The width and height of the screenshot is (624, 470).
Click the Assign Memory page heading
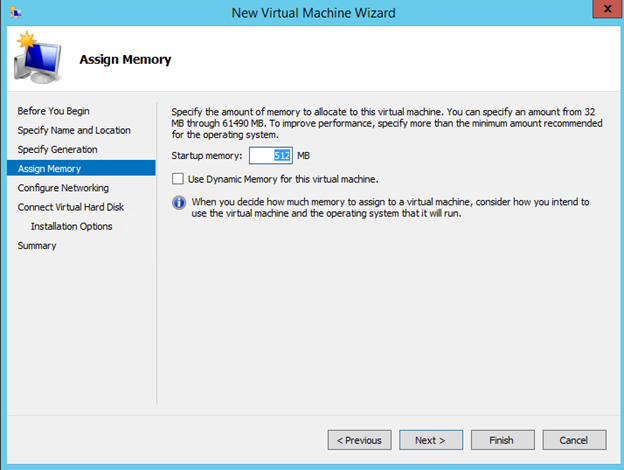[x=125, y=59]
